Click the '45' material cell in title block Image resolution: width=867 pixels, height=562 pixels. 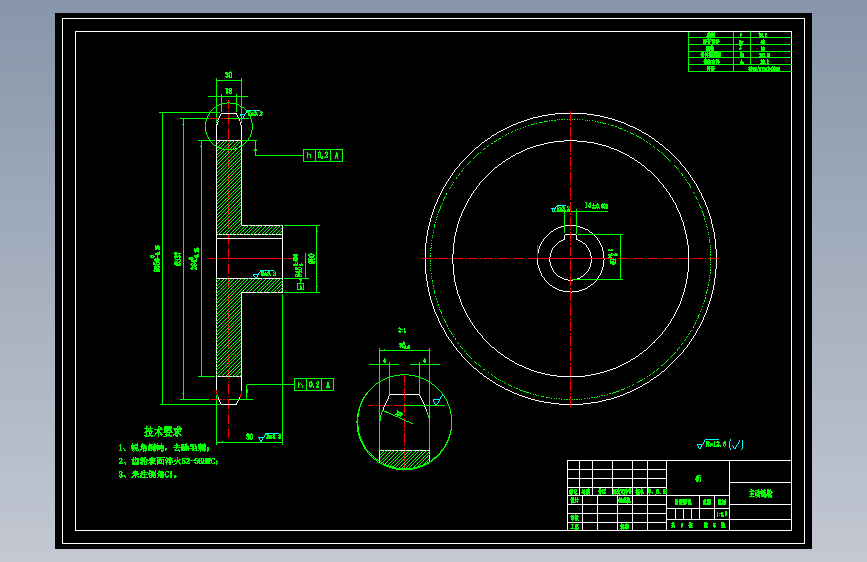coord(698,478)
